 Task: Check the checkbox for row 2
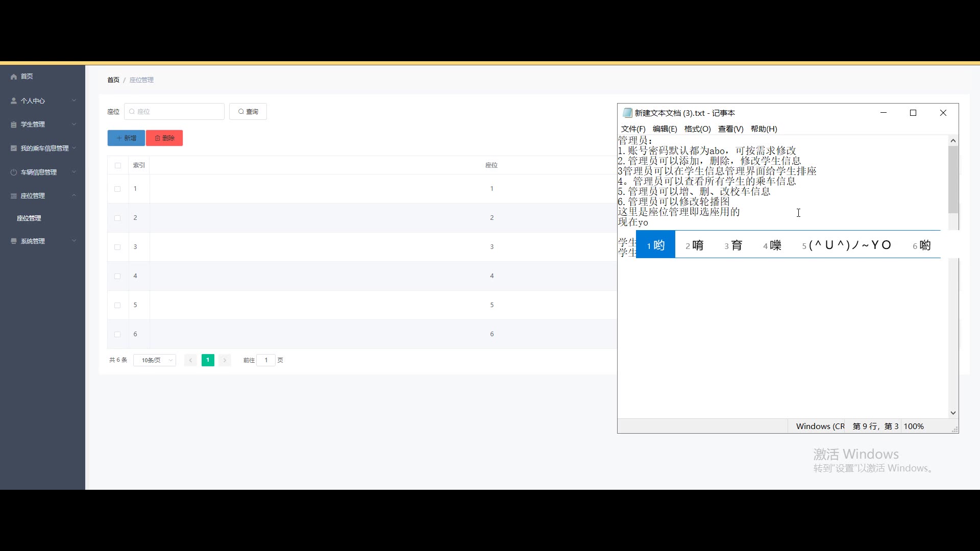click(118, 218)
